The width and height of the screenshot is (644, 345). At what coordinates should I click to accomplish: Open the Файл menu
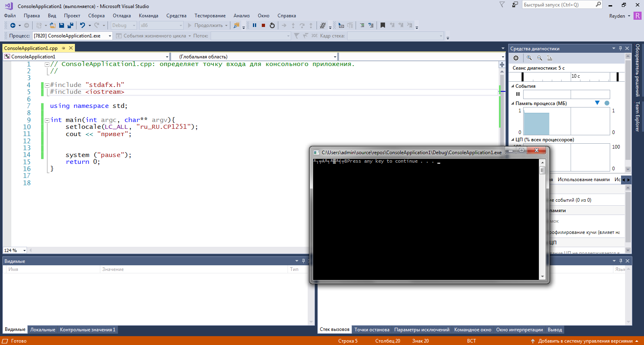[x=10, y=16]
